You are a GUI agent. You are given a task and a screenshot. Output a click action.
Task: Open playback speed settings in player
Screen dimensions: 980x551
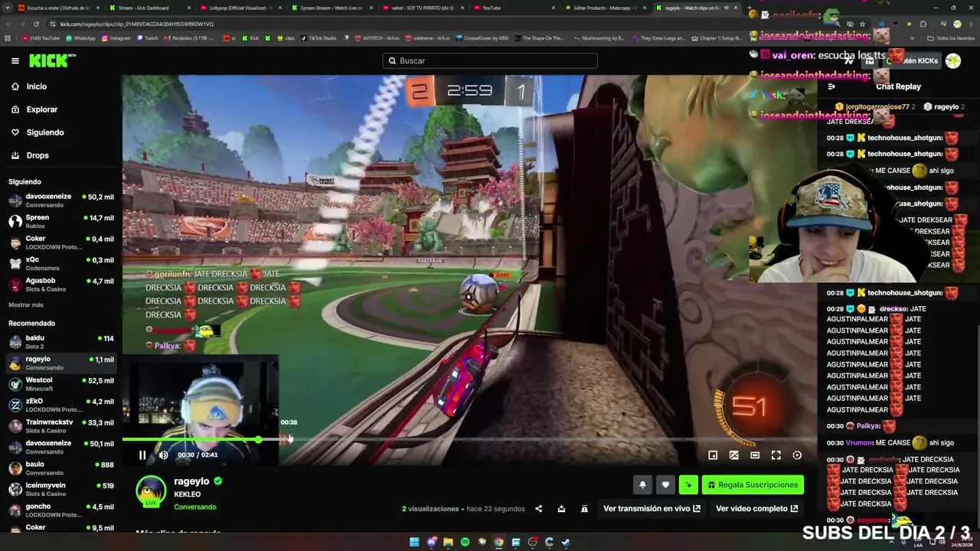797,455
